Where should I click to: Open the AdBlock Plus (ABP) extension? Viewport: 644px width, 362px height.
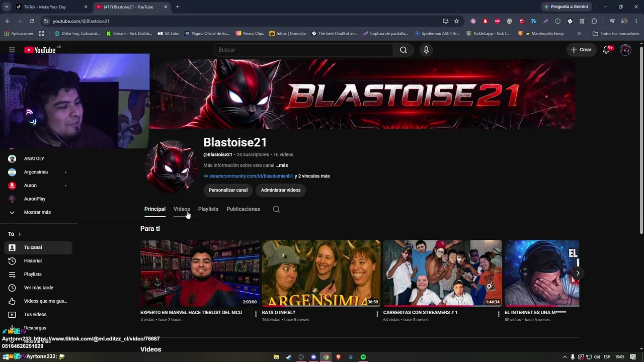[498, 21]
